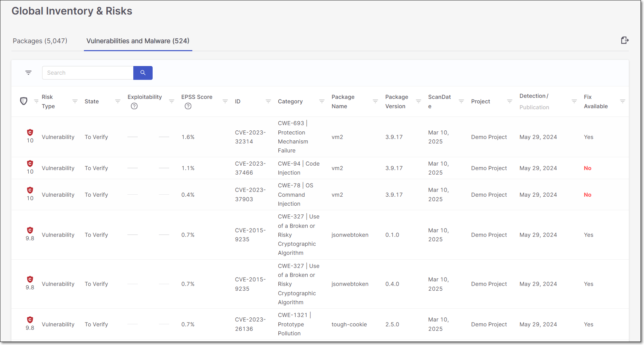Open the Risk Type column filter
The height and width of the screenshot is (345, 644).
coord(75,101)
